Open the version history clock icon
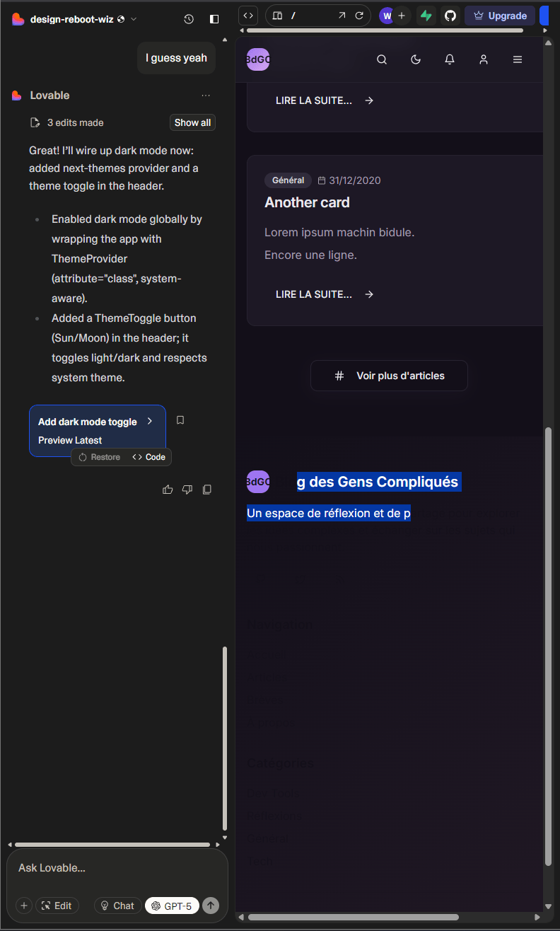Viewport: 560px width, 931px height. (x=188, y=19)
